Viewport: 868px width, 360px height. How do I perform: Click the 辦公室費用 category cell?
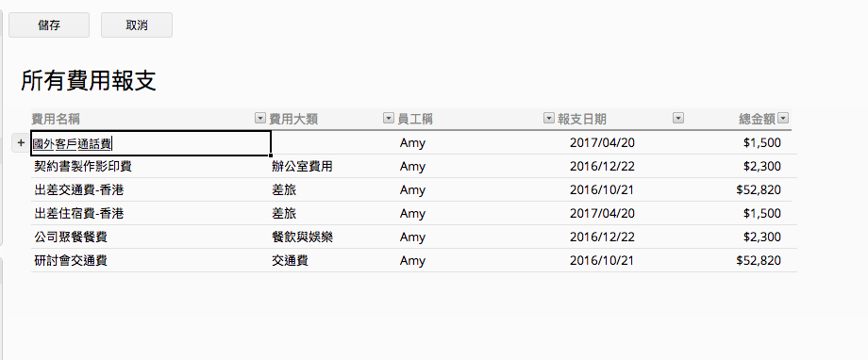tap(302, 167)
